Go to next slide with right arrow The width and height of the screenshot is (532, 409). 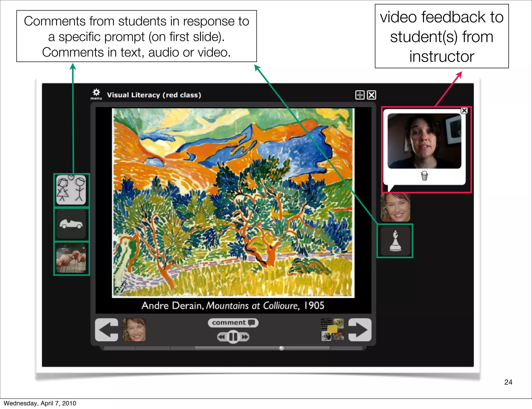(x=360, y=330)
